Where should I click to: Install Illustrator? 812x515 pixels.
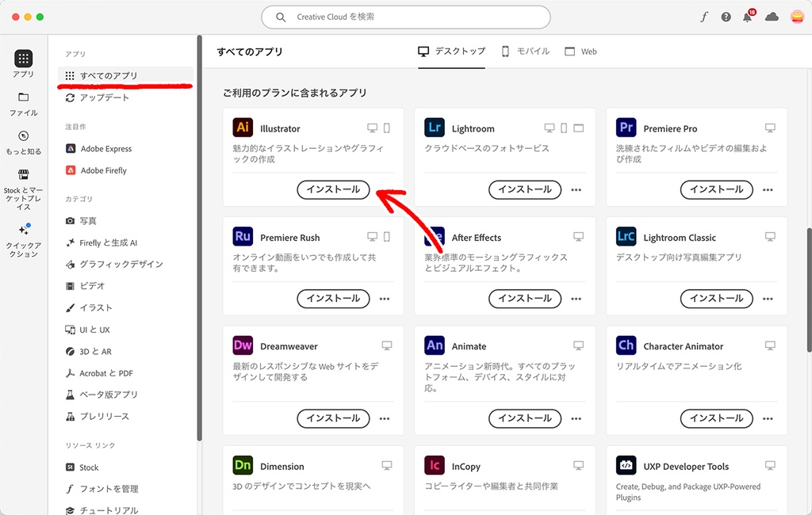[334, 189]
